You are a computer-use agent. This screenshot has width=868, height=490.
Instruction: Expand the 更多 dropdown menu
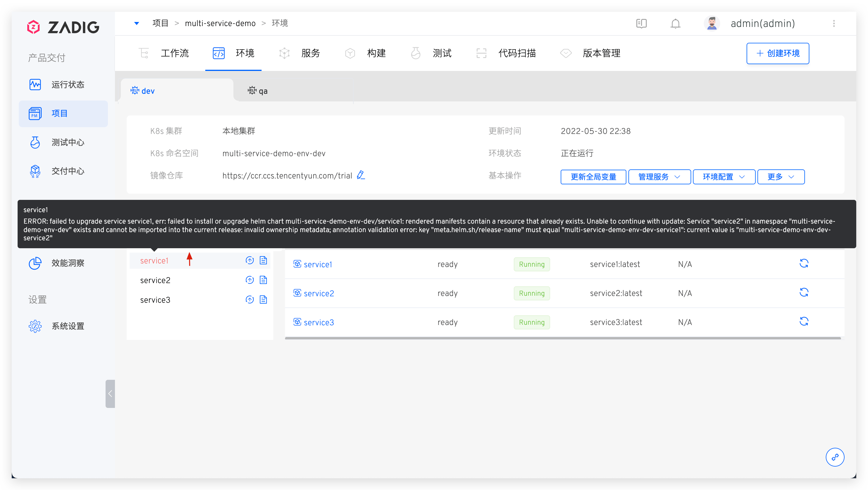(780, 177)
